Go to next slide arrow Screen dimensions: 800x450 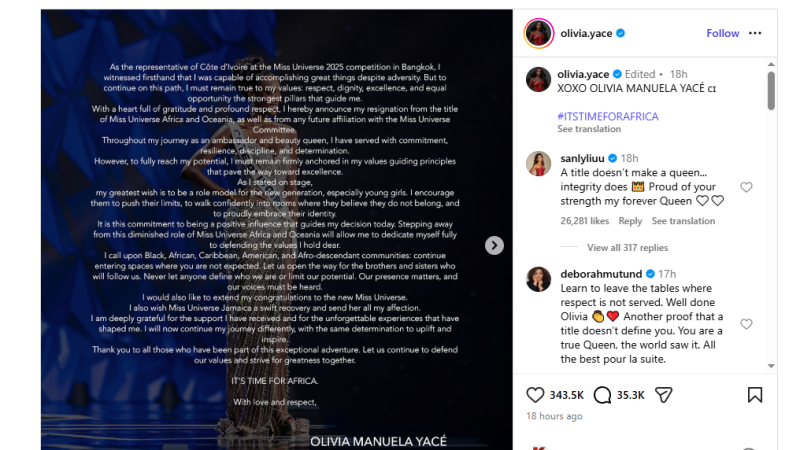pyautogui.click(x=494, y=245)
